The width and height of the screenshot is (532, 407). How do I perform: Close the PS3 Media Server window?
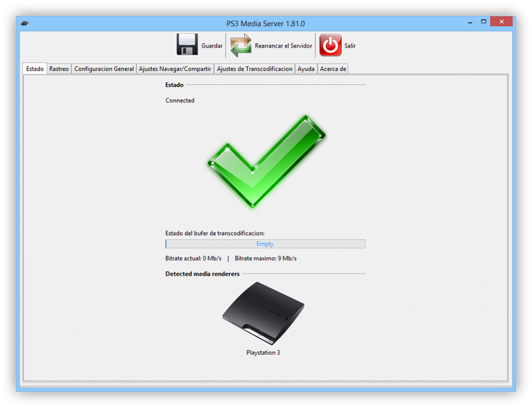501,22
